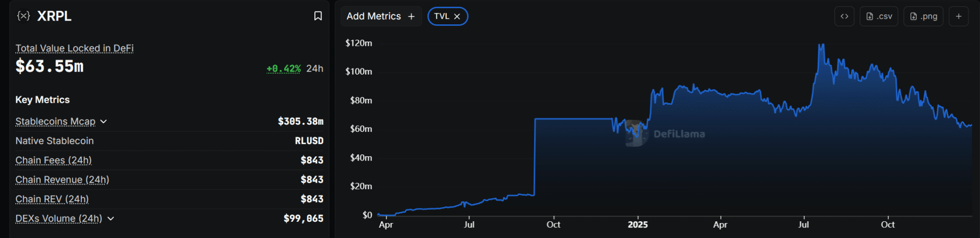This screenshot has width=980, height=238.
Task: Expand DEXs Volume (24h) details
Action: click(111, 218)
